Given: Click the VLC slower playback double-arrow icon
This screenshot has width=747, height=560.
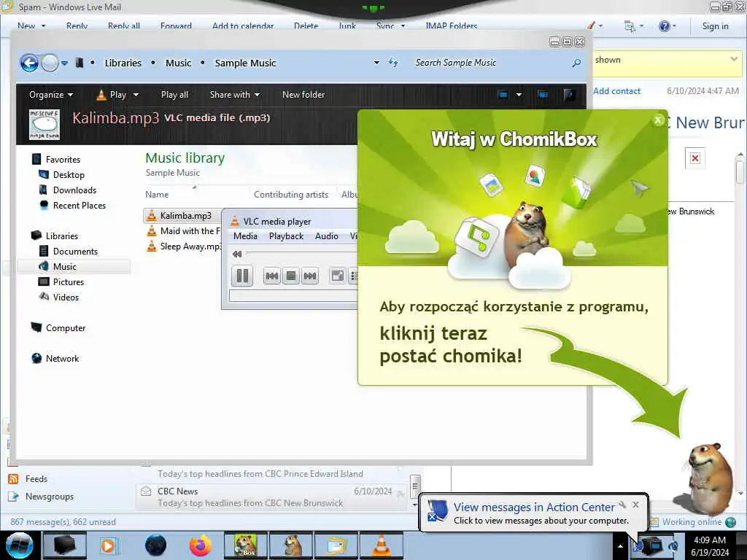Looking at the screenshot, I should 237,254.
